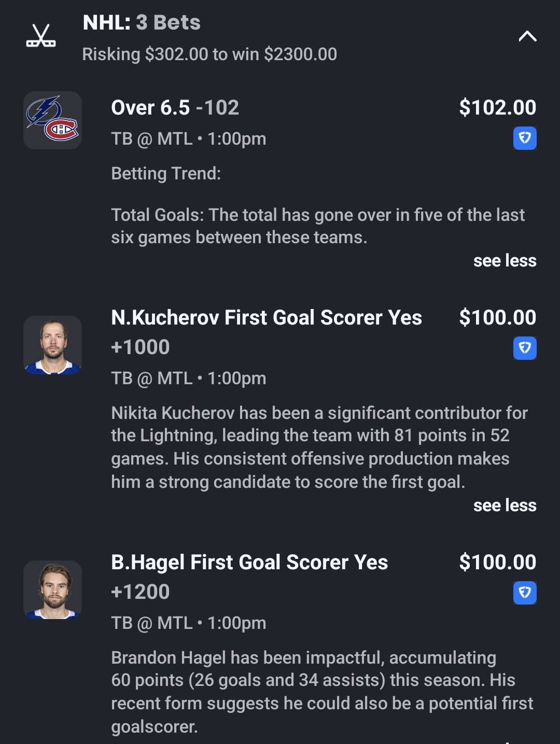
Task: Open Nikita Kucherov's player photo
Action: tap(52, 345)
